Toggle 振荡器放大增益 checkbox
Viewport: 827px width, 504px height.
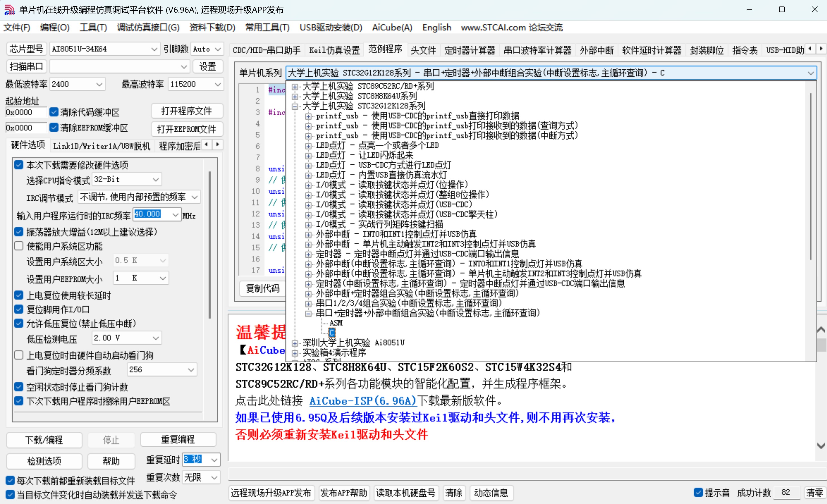pyautogui.click(x=19, y=232)
